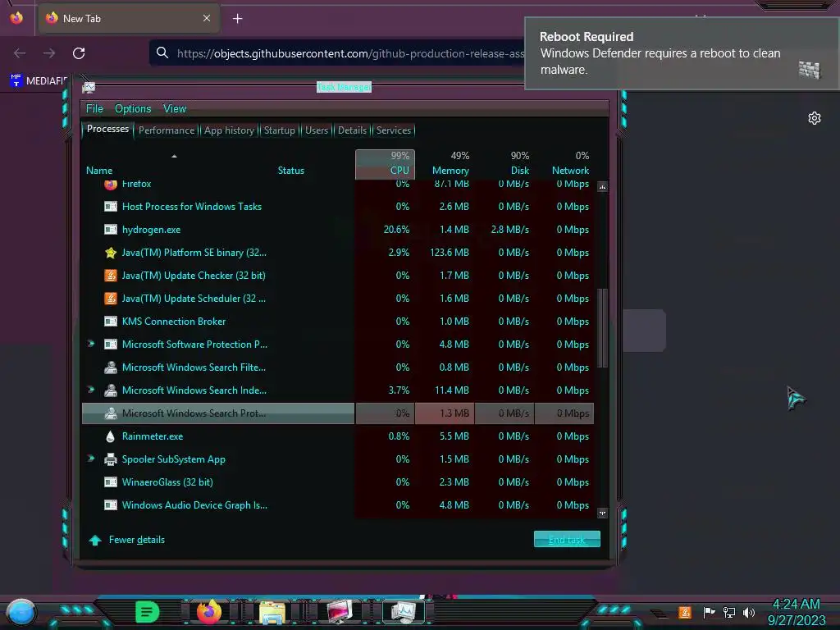The width and height of the screenshot is (840, 630).
Task: Switch to the Services tab
Action: click(393, 130)
